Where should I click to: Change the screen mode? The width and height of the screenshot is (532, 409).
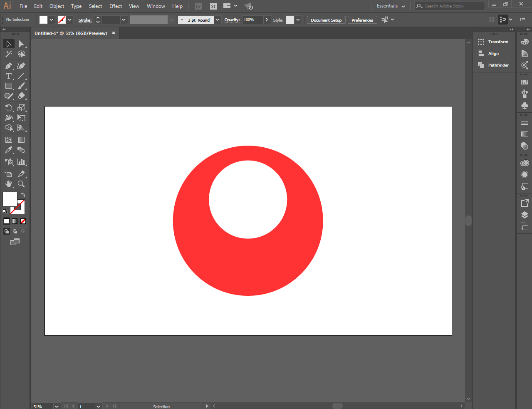point(15,242)
